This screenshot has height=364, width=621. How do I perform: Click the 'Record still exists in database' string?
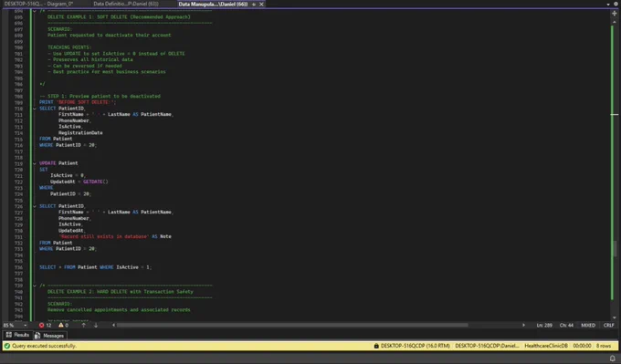104,236
